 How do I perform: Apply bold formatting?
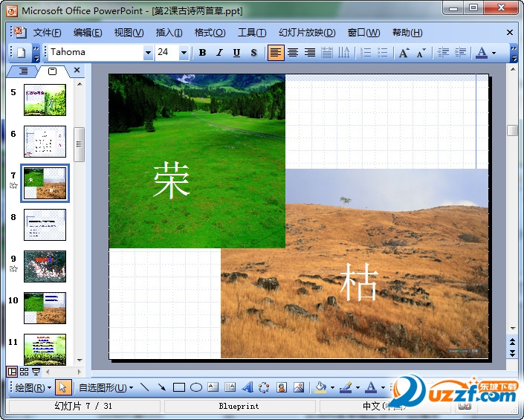point(202,53)
